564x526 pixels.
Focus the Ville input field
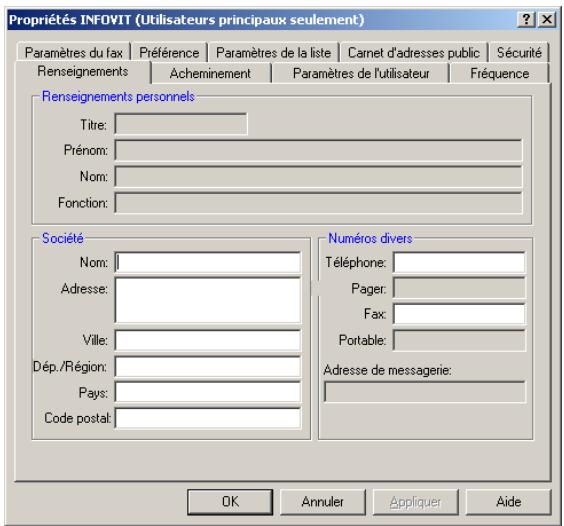click(x=208, y=340)
